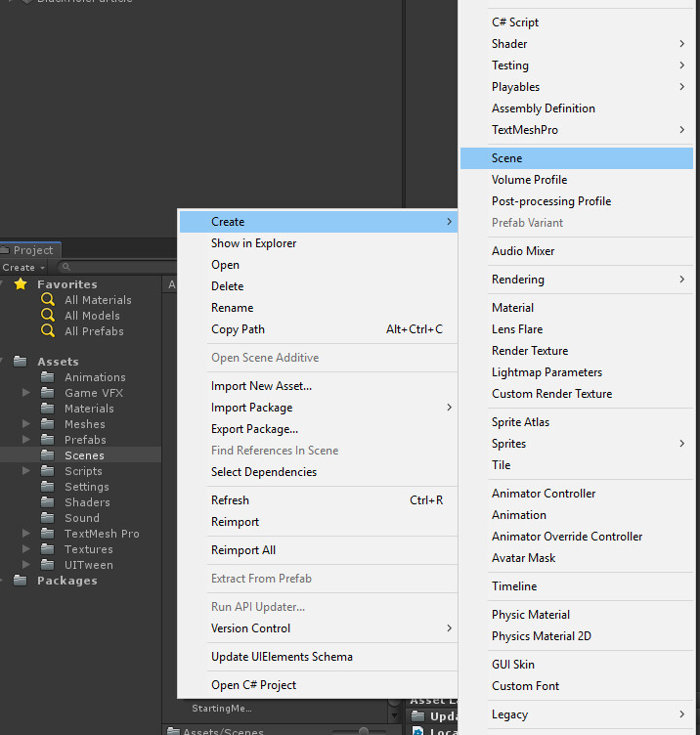The image size is (700, 735).
Task: Select Post-processing Profile entry
Action: (x=577, y=201)
